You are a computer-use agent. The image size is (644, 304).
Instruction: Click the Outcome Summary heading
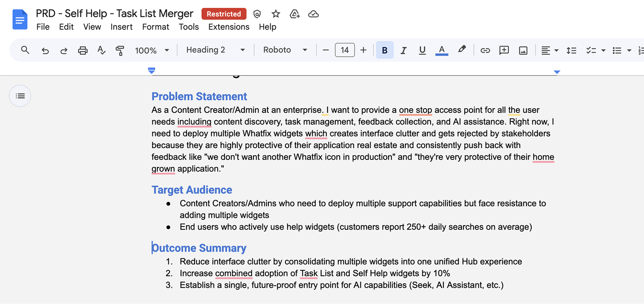[x=199, y=248]
